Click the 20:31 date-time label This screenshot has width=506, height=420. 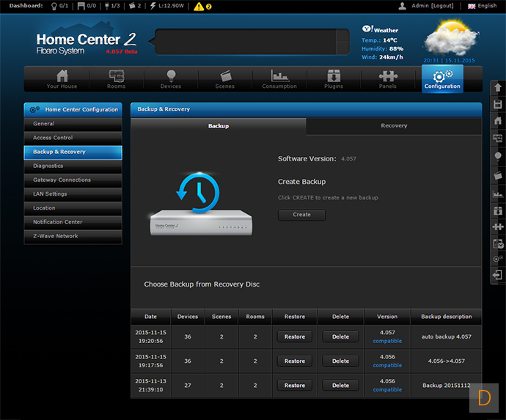(450, 61)
